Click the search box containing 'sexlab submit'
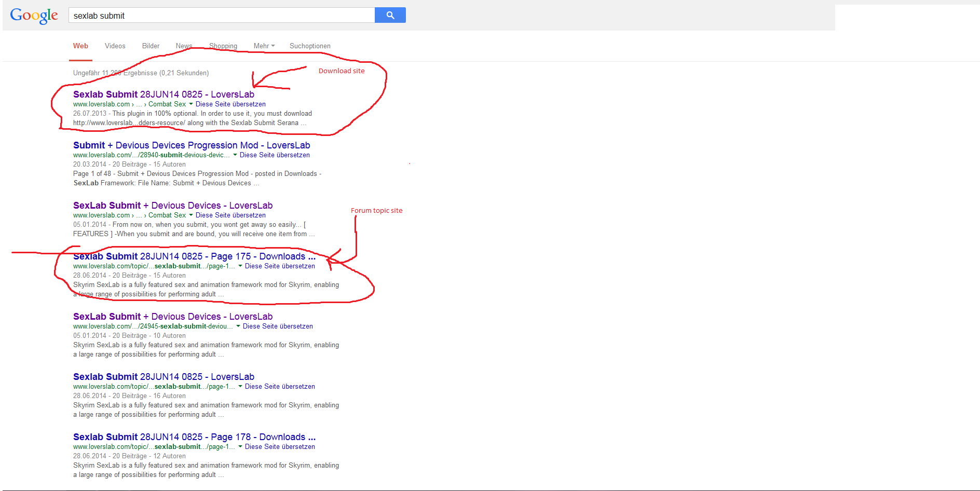980x491 pixels. tap(222, 16)
